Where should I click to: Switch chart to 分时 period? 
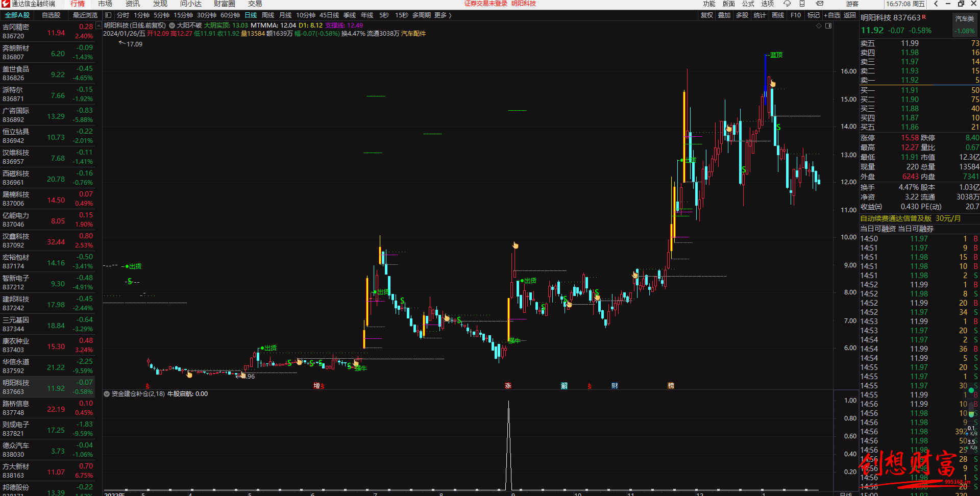pos(123,15)
